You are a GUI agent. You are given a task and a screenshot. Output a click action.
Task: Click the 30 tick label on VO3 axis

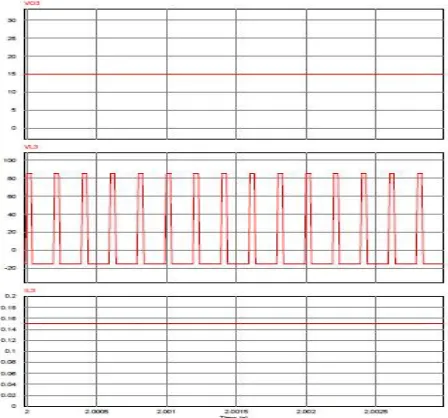point(12,20)
